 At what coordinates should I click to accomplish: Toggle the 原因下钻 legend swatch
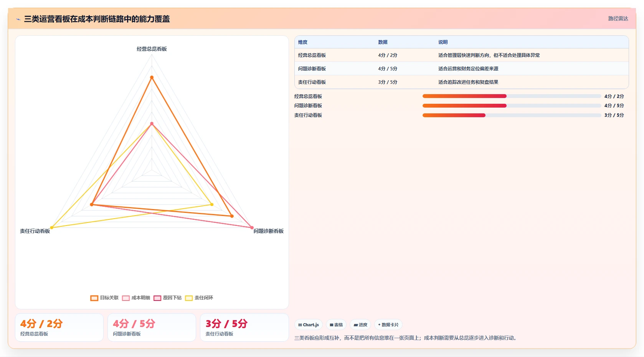pos(157,298)
